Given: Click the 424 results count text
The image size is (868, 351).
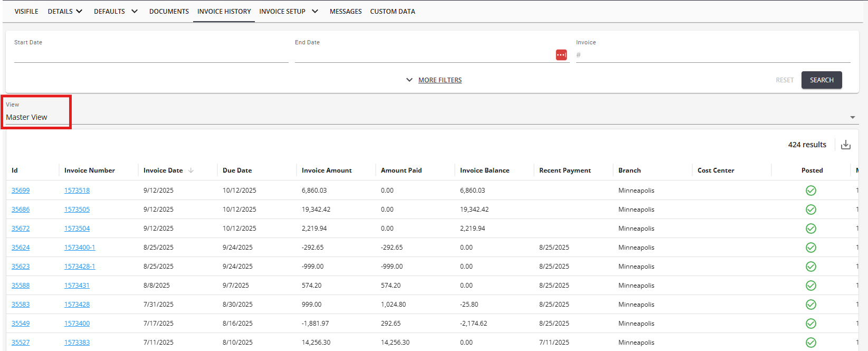Looking at the screenshot, I should [807, 145].
